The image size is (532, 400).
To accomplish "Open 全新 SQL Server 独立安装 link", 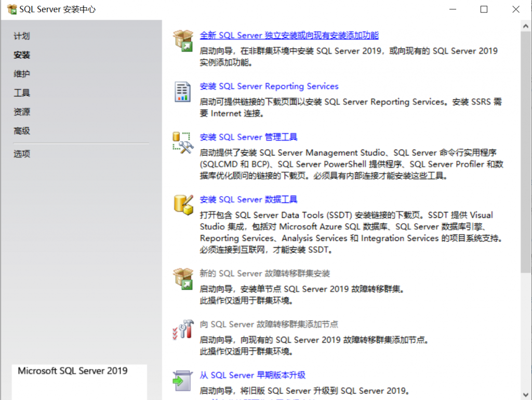I will pyautogui.click(x=289, y=35).
